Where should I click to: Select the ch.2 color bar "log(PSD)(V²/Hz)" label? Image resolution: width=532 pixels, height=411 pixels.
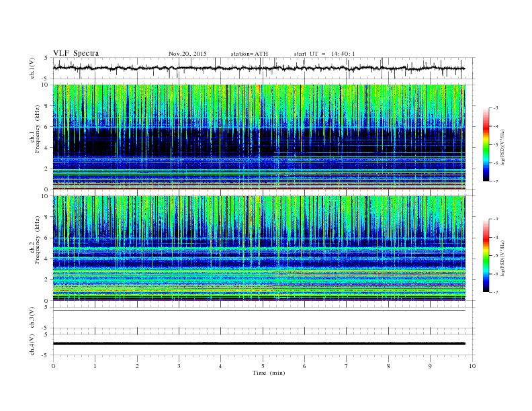pyautogui.click(x=502, y=258)
